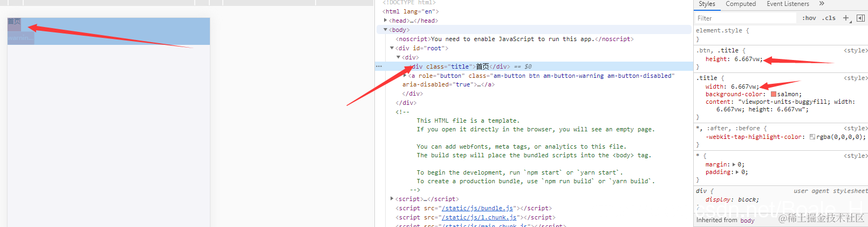Collapse the inner div wrapper node
The image size is (868, 227).
coord(398,57)
